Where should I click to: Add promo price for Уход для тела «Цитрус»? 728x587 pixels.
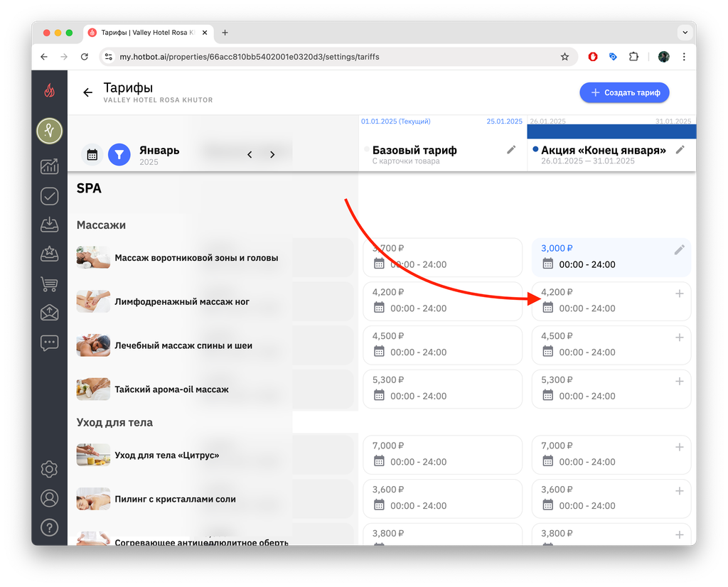click(679, 447)
